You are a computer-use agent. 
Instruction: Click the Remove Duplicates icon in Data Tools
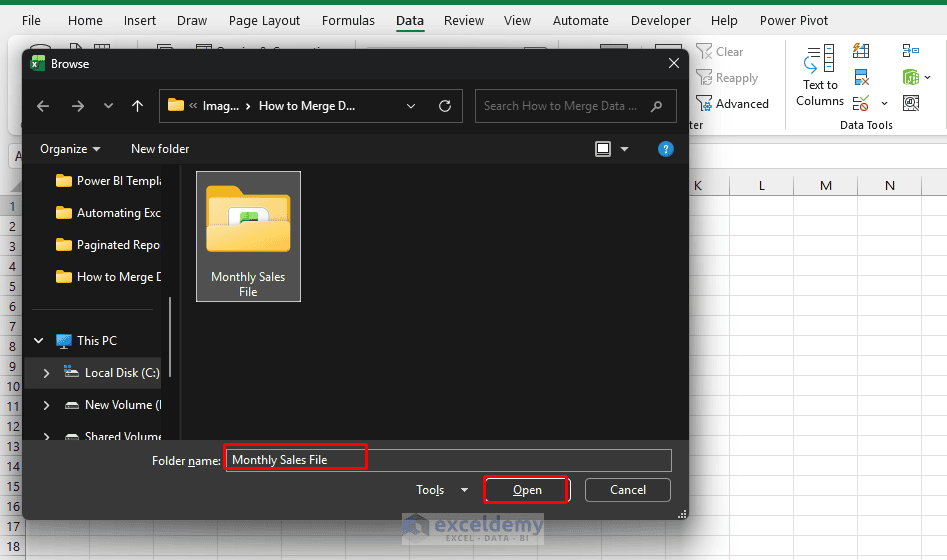click(x=861, y=77)
